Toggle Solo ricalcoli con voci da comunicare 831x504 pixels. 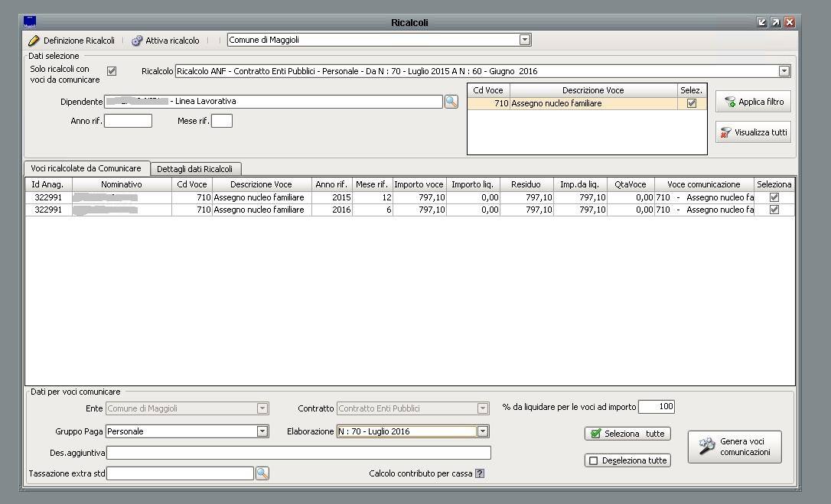click(112, 71)
